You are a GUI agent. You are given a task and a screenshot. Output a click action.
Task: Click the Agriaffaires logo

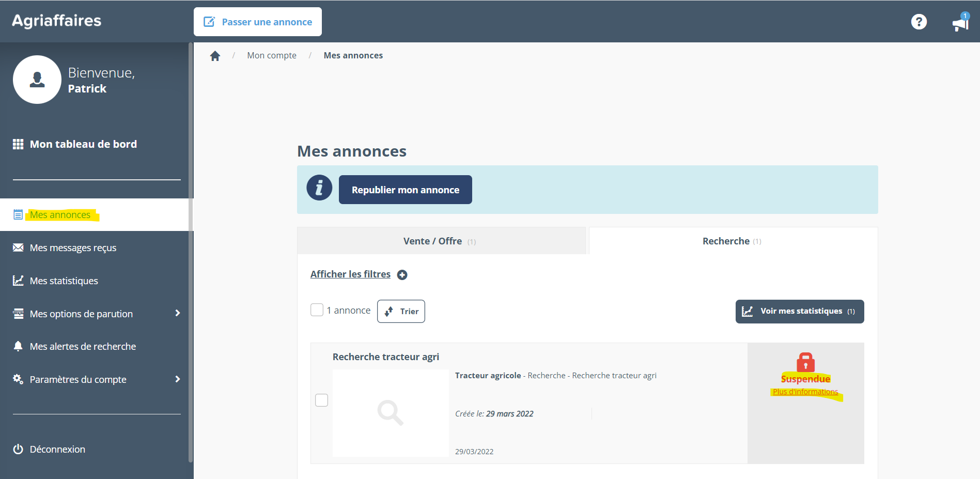[57, 21]
